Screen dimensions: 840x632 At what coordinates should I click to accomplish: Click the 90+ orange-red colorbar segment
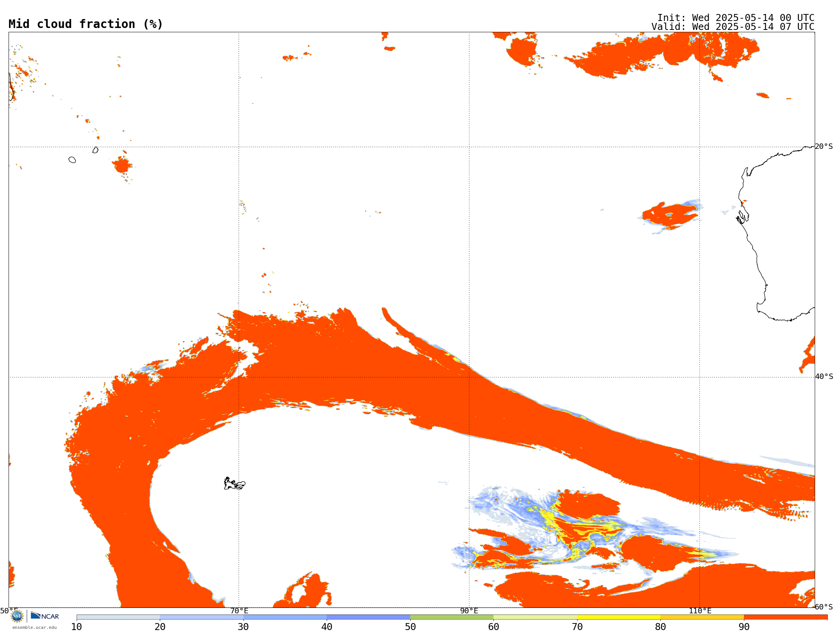pyautogui.click(x=786, y=617)
